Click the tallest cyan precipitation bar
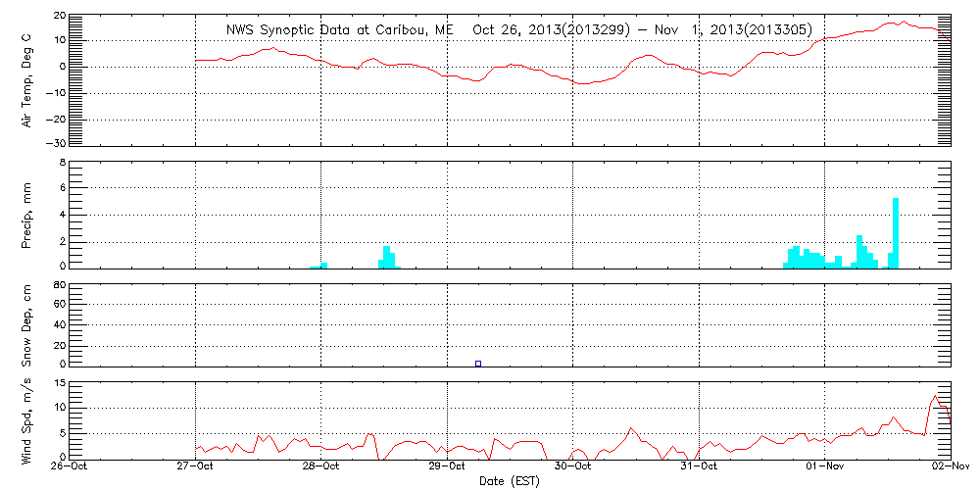 (896, 232)
